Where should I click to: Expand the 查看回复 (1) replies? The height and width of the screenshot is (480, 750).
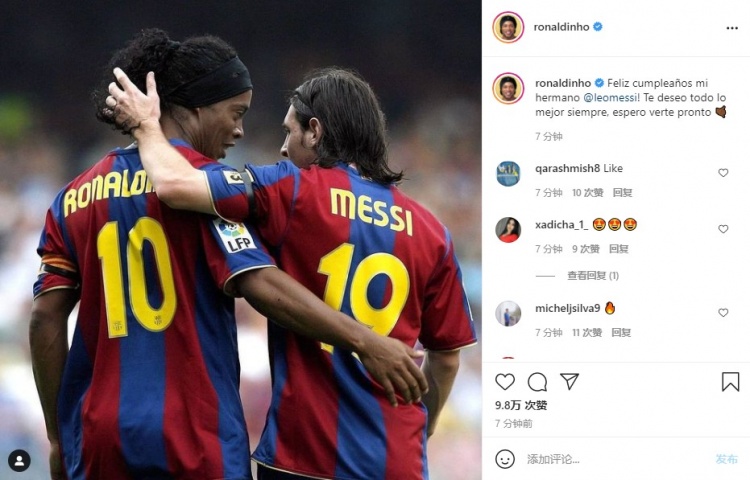[x=593, y=275]
